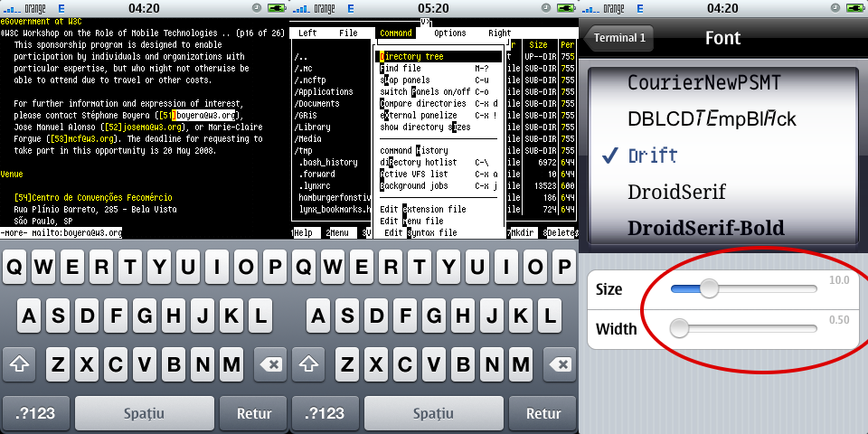Select .bash_history file in left panel

tap(328, 162)
